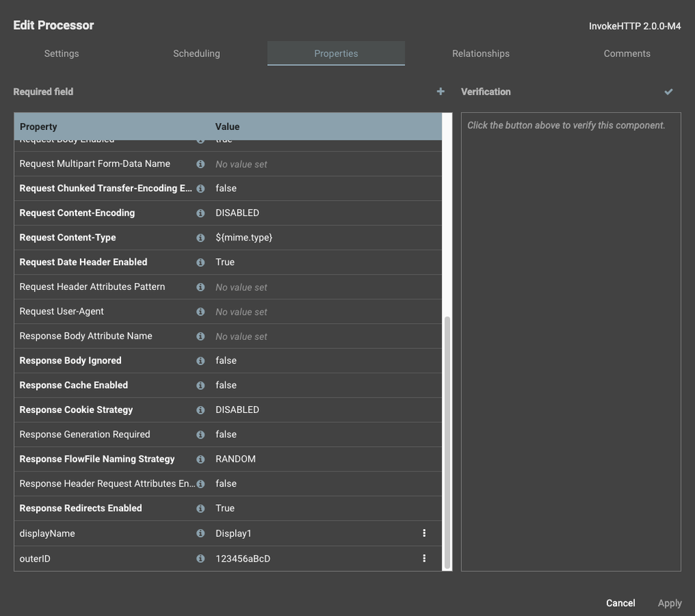Click the verification checkmark icon
Viewport: 695px width, 616px height.
pos(669,92)
